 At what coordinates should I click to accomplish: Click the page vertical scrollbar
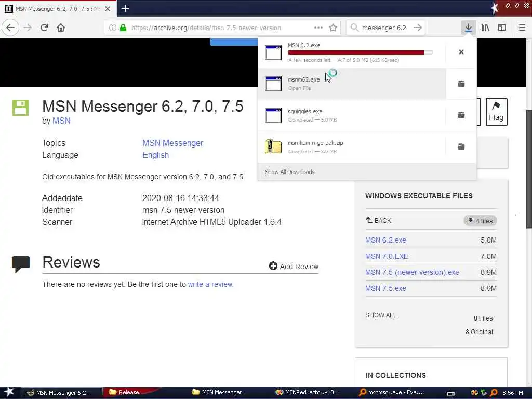pos(529,170)
